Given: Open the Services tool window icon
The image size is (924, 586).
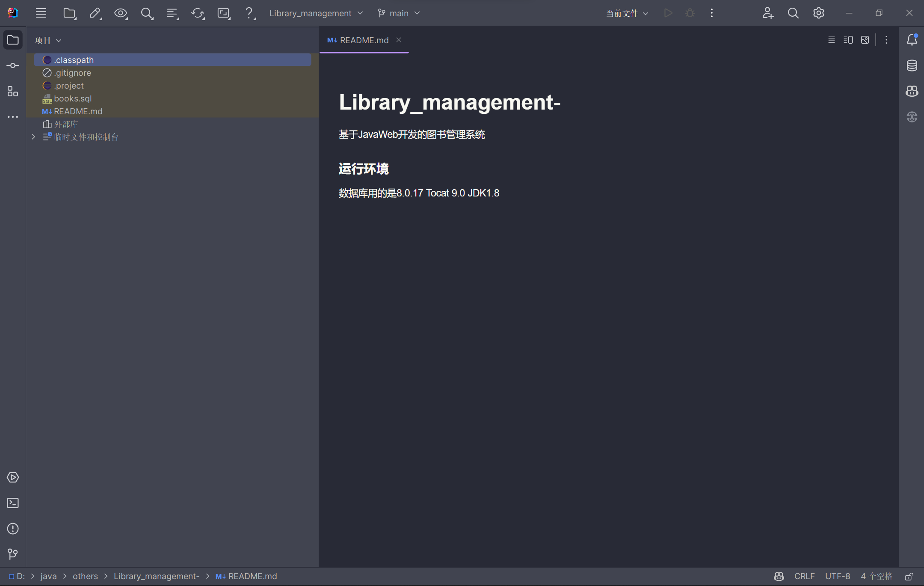Looking at the screenshot, I should (13, 477).
